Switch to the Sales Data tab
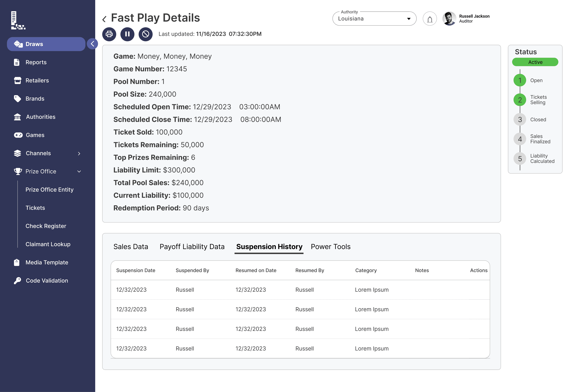The width and height of the screenshot is (572, 392). pos(131,247)
